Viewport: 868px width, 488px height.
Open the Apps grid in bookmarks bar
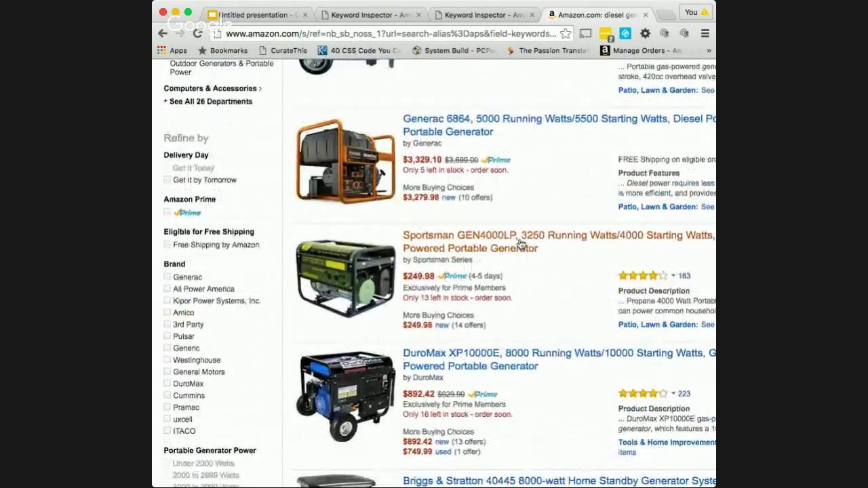[172, 50]
